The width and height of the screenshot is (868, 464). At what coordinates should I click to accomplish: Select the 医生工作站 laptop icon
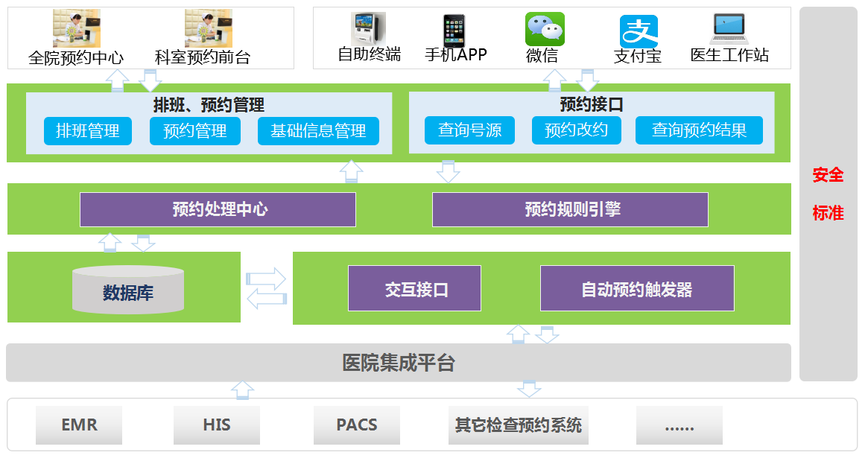coord(729,29)
